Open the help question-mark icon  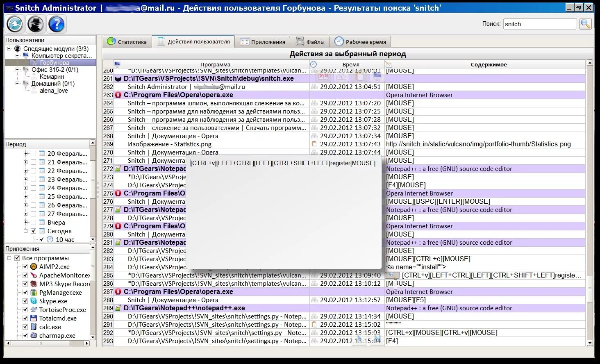[57, 24]
